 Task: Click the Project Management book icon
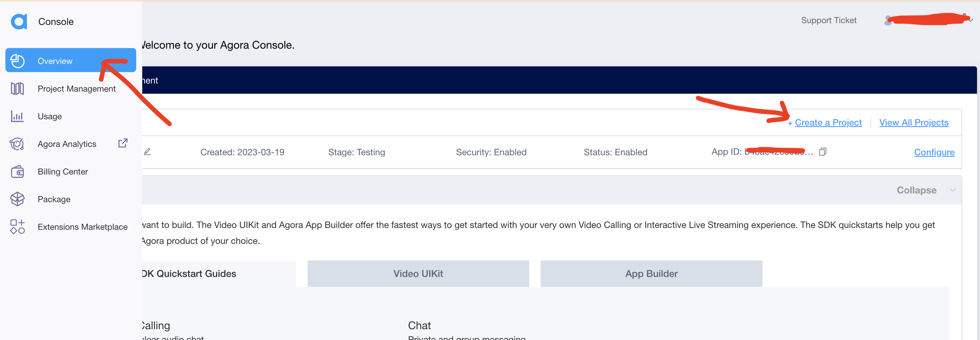coord(17,89)
